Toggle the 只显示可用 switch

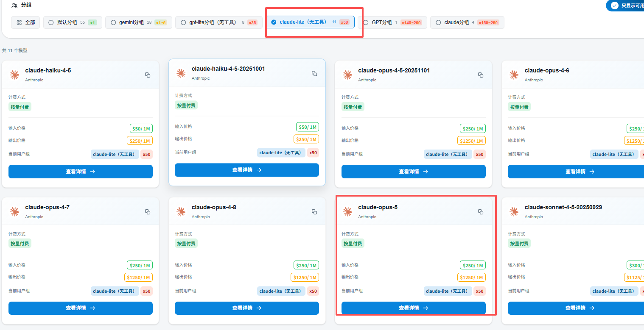(625, 6)
